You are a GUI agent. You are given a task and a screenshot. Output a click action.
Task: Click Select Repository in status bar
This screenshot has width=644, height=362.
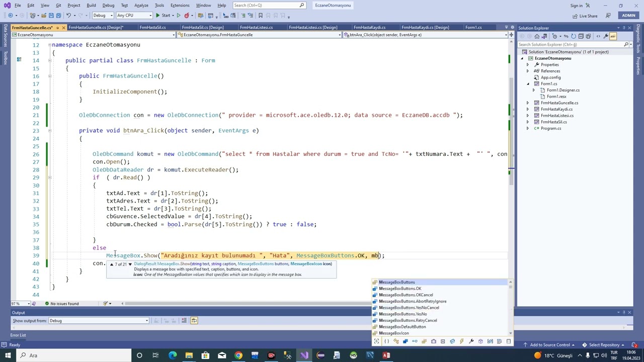604,345
